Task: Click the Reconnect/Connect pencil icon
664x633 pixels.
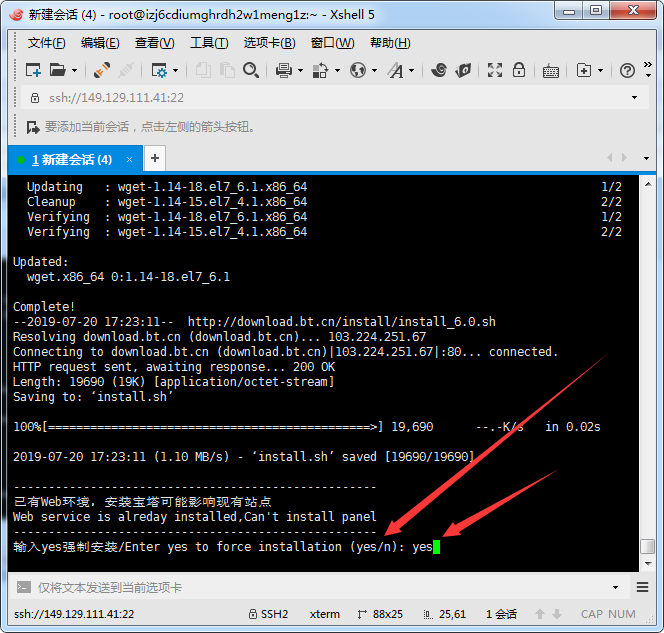Action: 101,70
